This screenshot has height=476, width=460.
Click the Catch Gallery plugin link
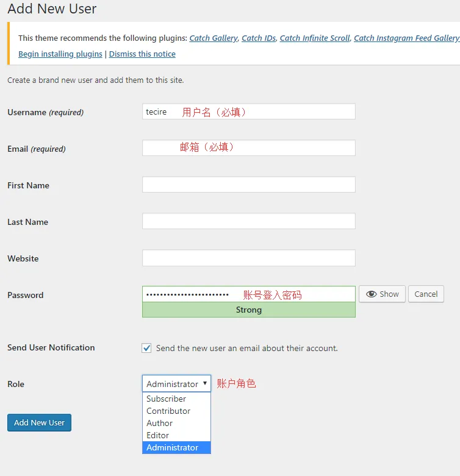click(214, 38)
